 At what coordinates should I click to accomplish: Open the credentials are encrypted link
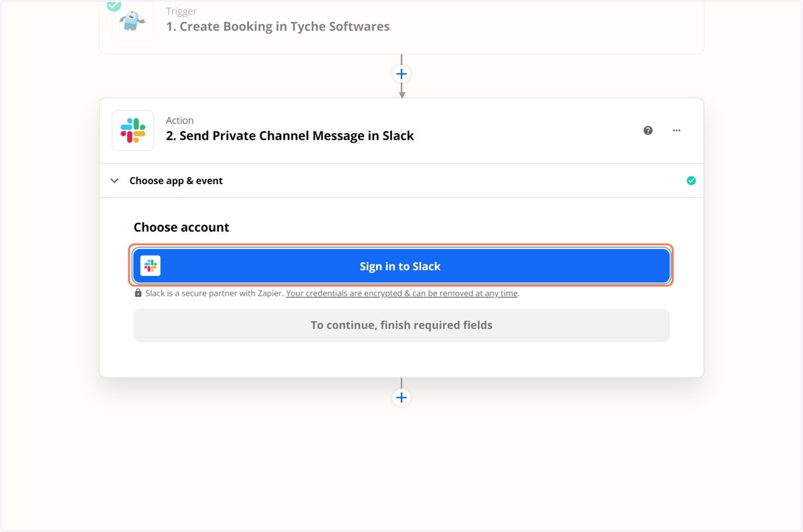(401, 293)
